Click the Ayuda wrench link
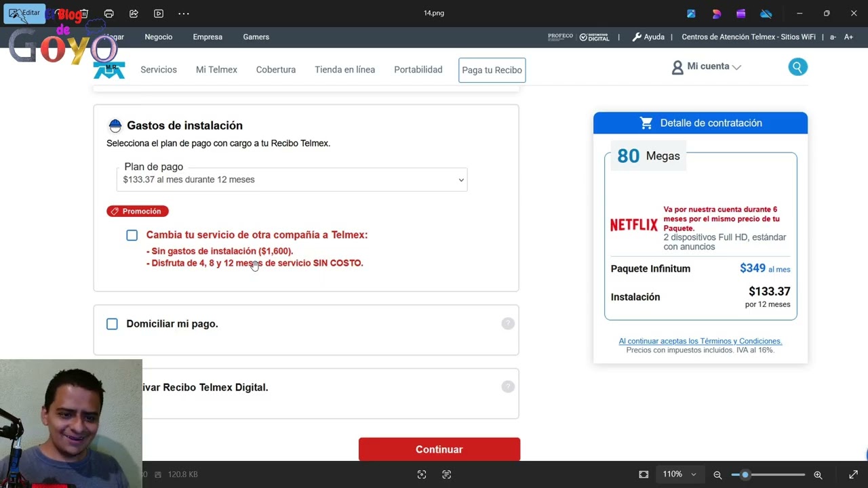This screenshot has height=488, width=868. click(x=648, y=37)
